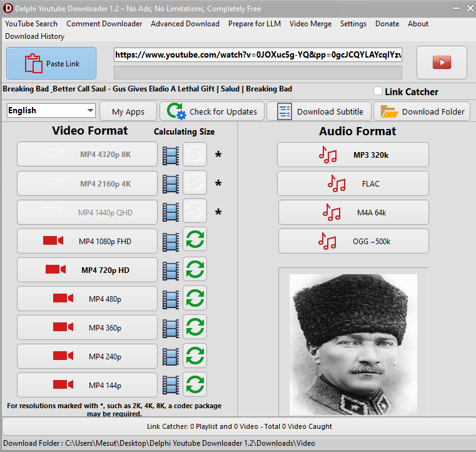The height and width of the screenshot is (452, 476).
Task: Open the Download History menu
Action: 35,36
